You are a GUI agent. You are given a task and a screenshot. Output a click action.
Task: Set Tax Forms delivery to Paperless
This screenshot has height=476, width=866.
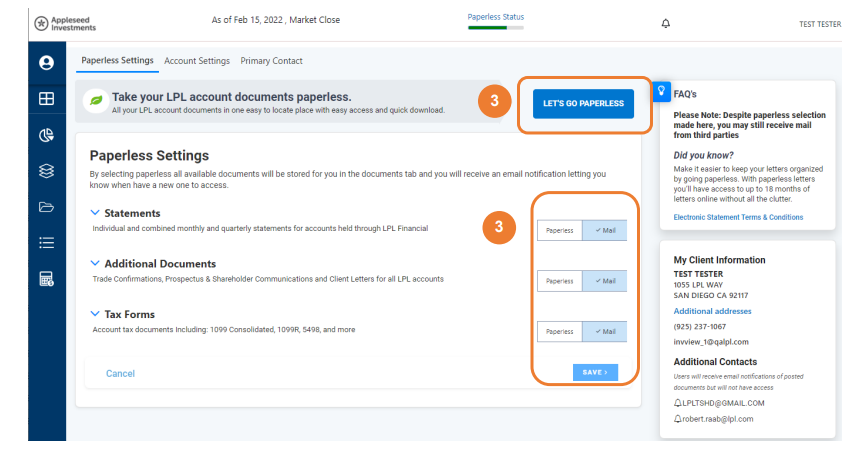[x=560, y=331]
